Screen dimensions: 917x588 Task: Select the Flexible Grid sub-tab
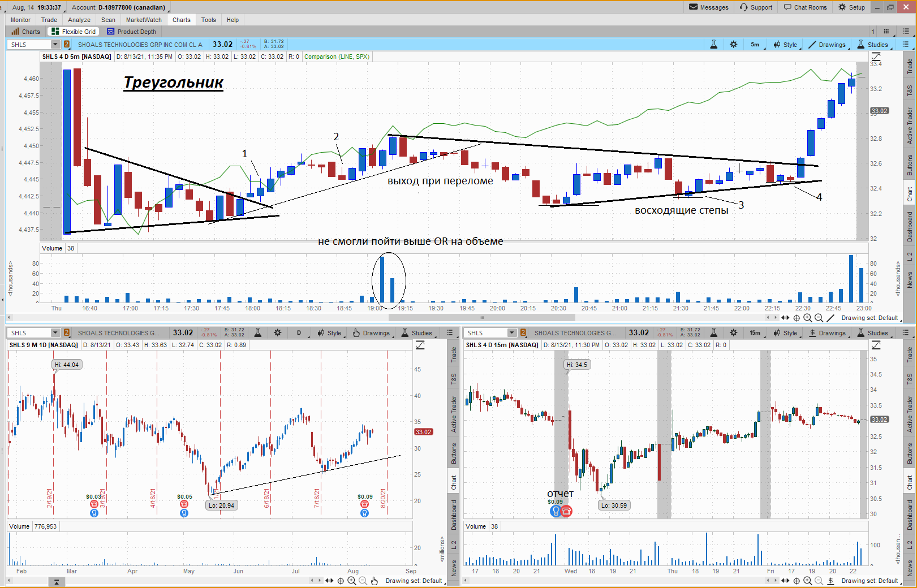point(74,32)
